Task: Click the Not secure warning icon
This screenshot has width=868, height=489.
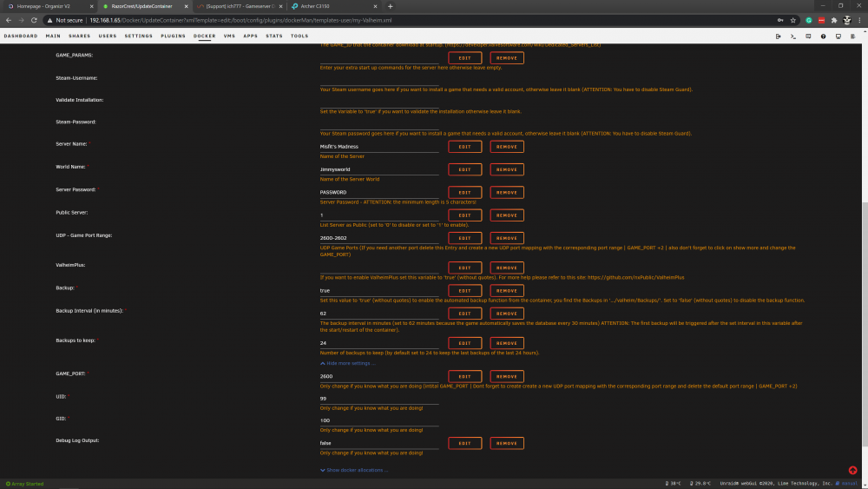Action: [49, 21]
